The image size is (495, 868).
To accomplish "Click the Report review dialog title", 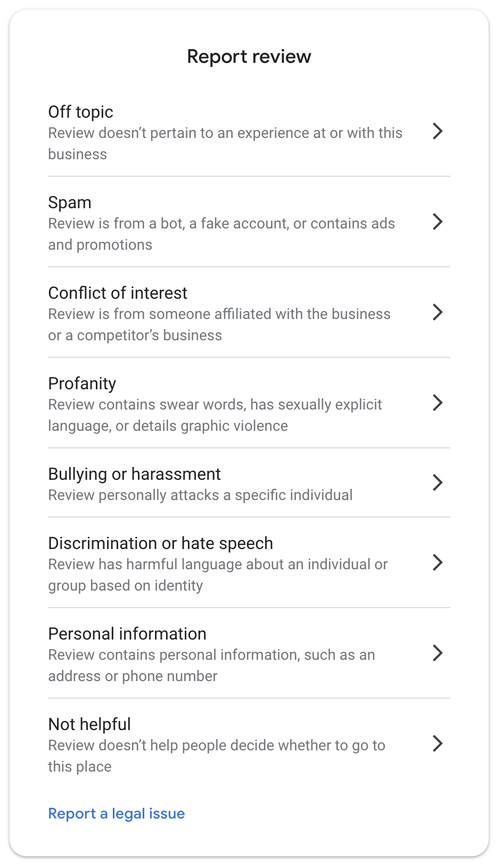I will tap(248, 56).
